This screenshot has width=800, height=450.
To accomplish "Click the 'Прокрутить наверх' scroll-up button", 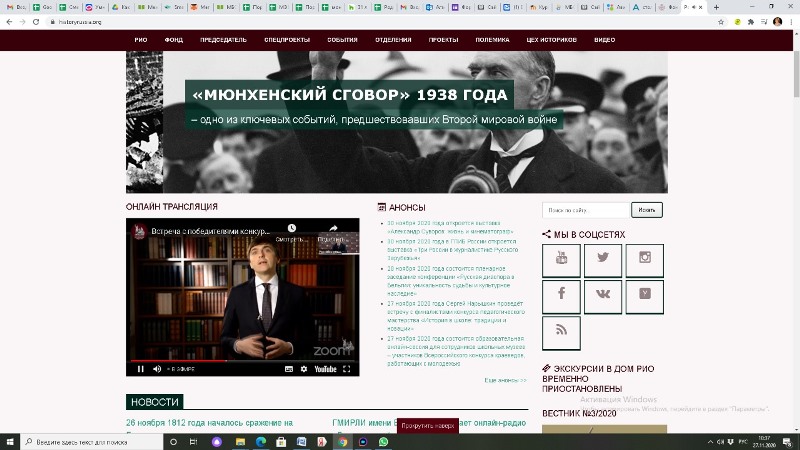I will point(428,426).
